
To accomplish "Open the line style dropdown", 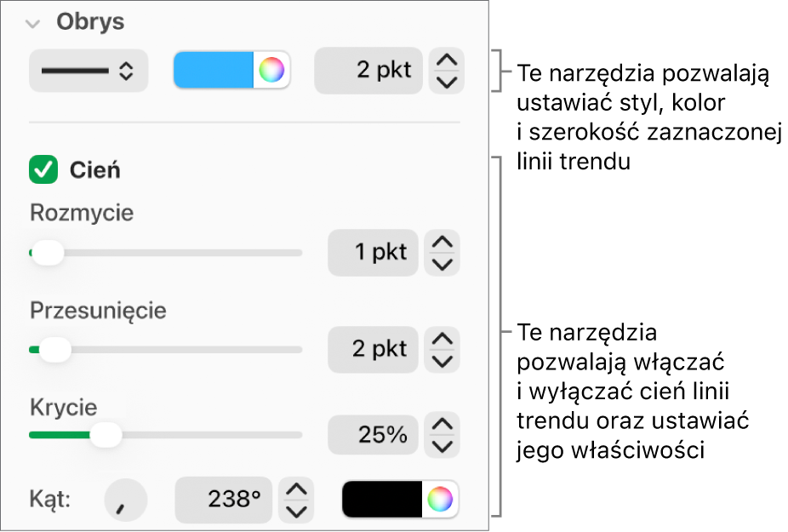I will tap(89, 71).
